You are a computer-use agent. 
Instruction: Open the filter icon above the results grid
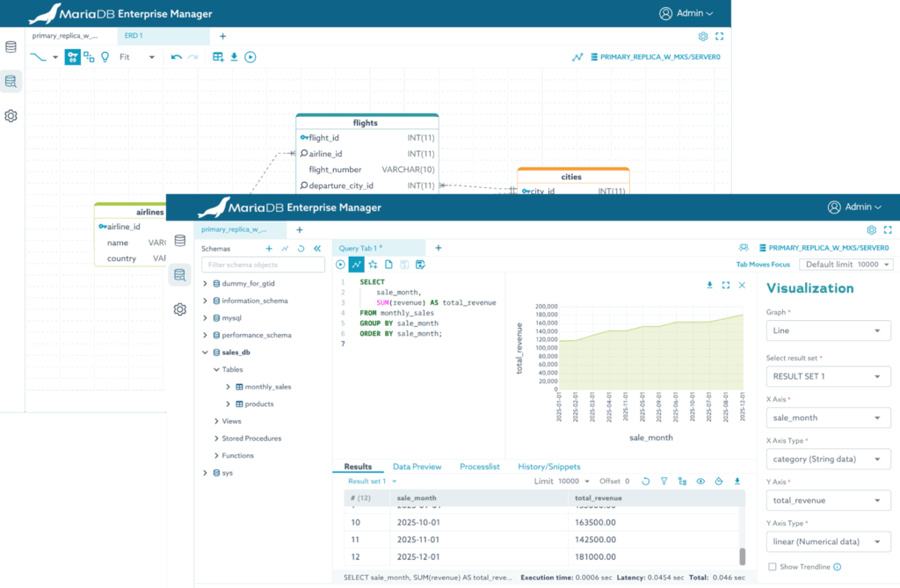click(x=664, y=481)
